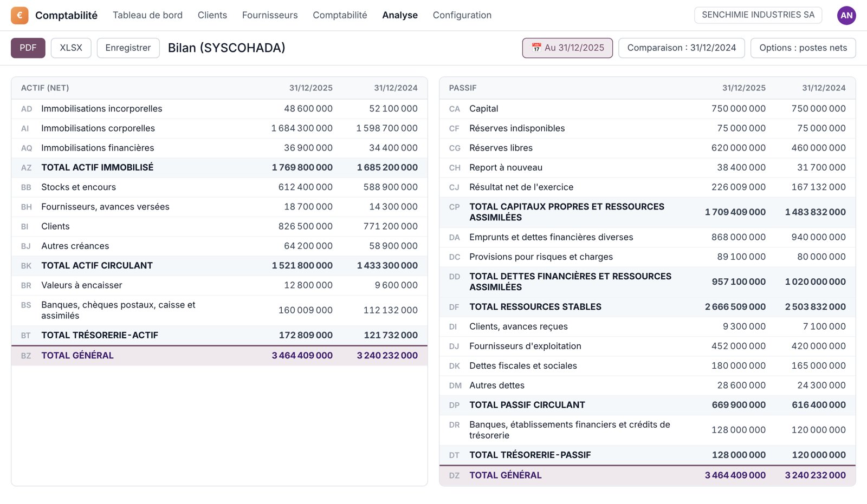Click TOTAL RESSOURCES STABLES row
This screenshot has height=504, width=867.
pyautogui.click(x=648, y=307)
